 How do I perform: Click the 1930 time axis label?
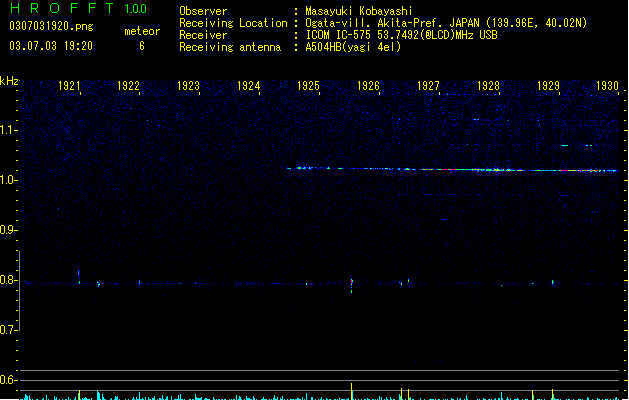[607, 85]
